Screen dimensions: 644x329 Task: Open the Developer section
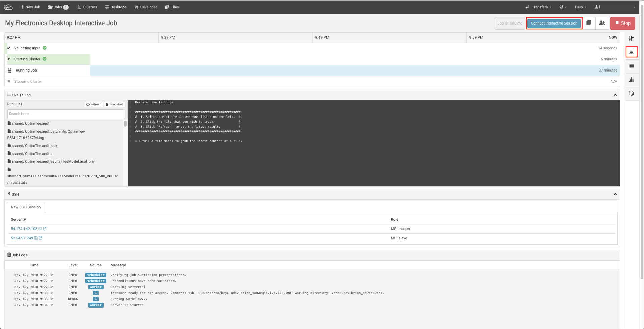(146, 7)
